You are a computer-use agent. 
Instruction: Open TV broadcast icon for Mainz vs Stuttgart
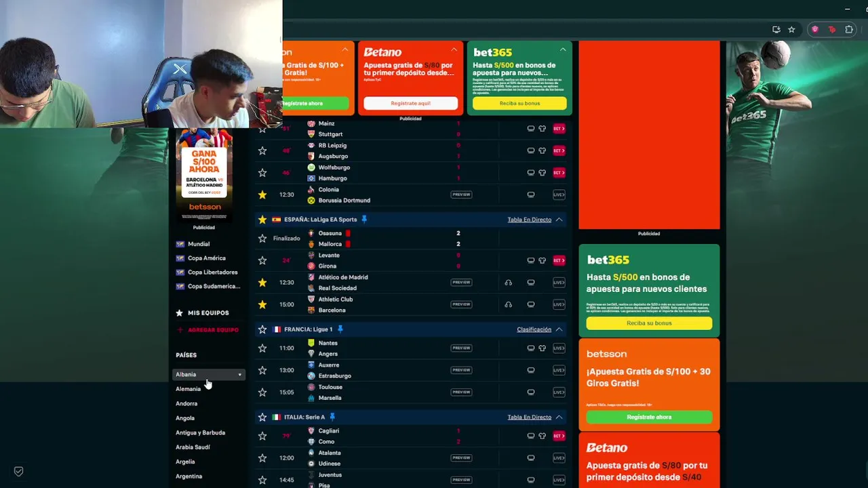click(x=531, y=129)
